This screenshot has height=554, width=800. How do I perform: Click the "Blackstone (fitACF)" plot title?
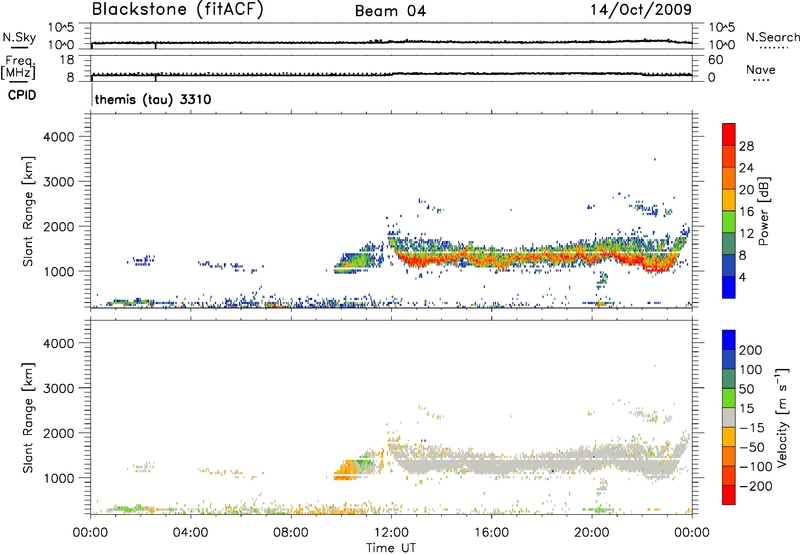click(x=178, y=9)
